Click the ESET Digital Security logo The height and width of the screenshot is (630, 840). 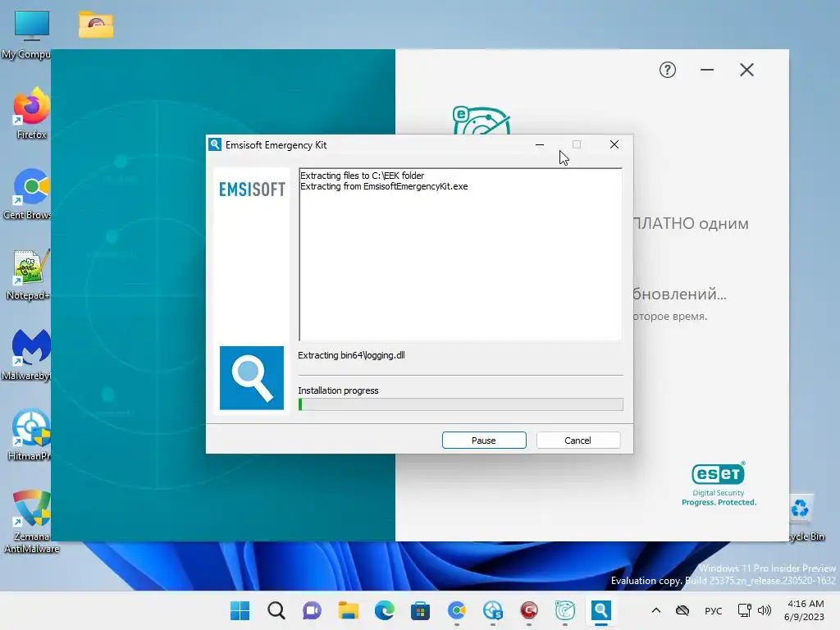719,484
